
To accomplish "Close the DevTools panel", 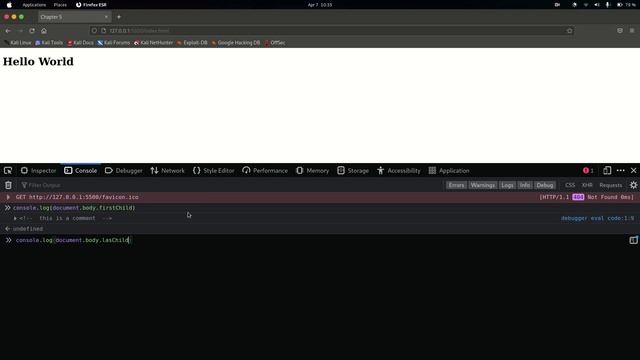I will click(x=633, y=171).
